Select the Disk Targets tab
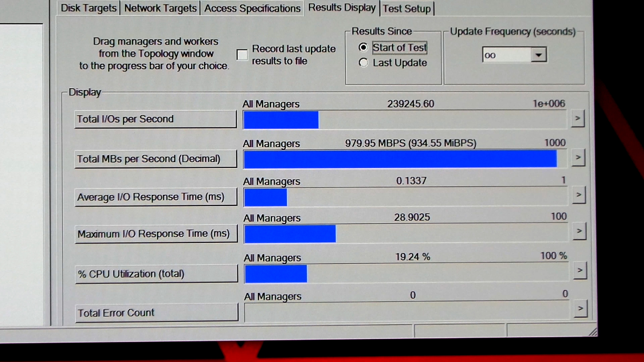 [x=87, y=8]
